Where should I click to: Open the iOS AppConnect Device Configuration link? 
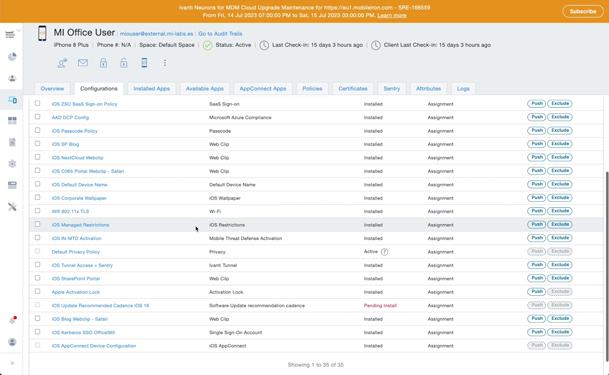click(x=94, y=346)
